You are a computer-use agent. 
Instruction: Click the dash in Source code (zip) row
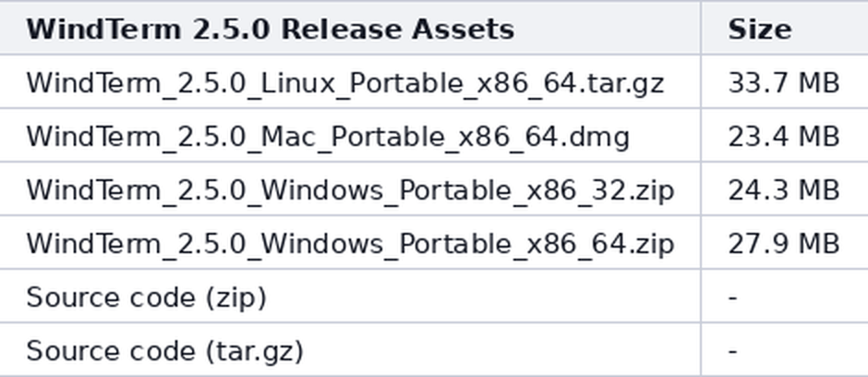(733, 298)
